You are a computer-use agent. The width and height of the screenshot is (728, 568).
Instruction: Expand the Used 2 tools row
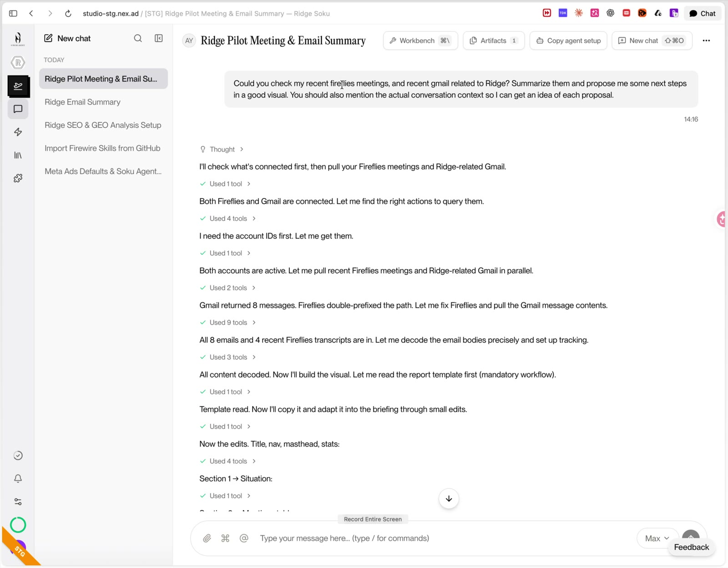(x=228, y=288)
